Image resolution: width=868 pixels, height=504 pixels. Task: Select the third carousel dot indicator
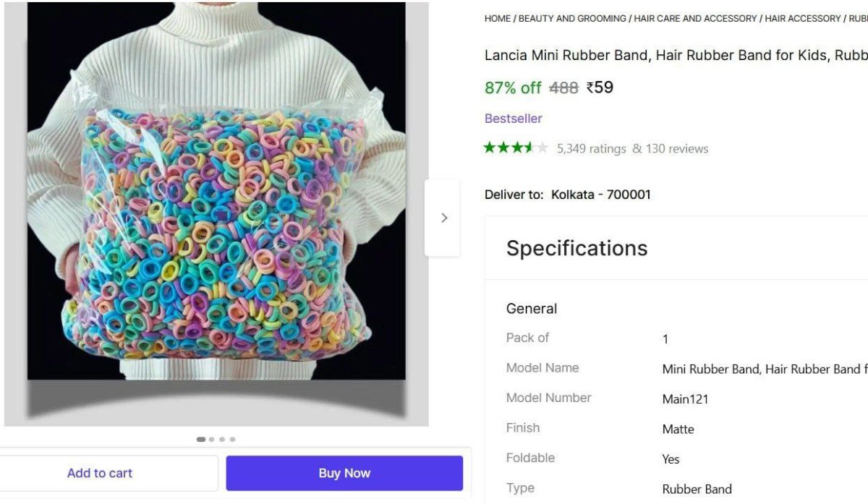coord(222,439)
